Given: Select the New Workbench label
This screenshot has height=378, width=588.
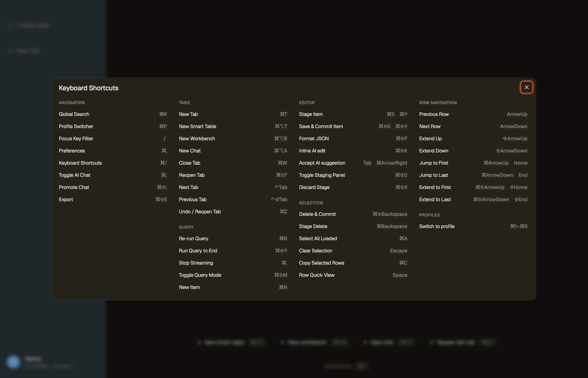Looking at the screenshot, I should [197, 138].
